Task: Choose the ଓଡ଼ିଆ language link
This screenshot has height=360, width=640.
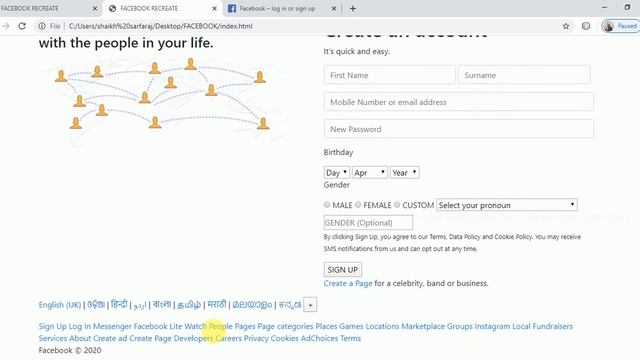Action: click(x=96, y=304)
